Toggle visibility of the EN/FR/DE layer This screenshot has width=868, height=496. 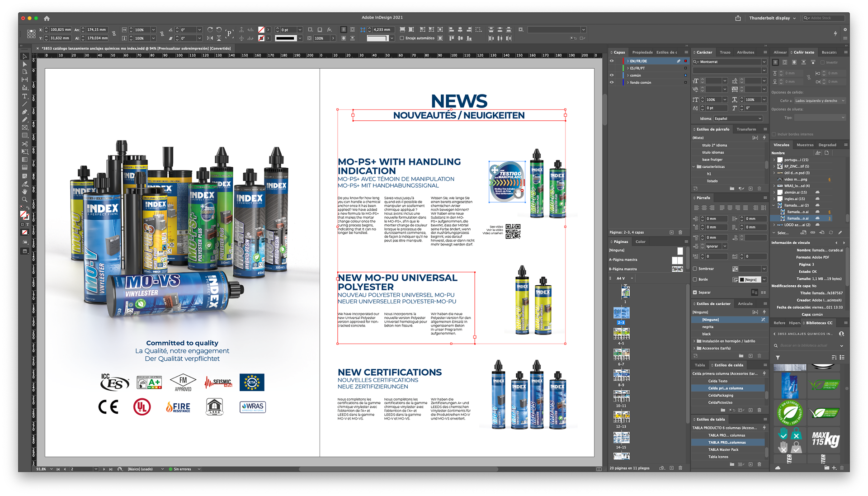612,61
